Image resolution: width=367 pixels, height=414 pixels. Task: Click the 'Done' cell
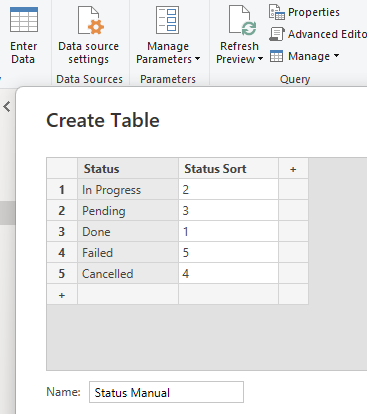pyautogui.click(x=128, y=232)
